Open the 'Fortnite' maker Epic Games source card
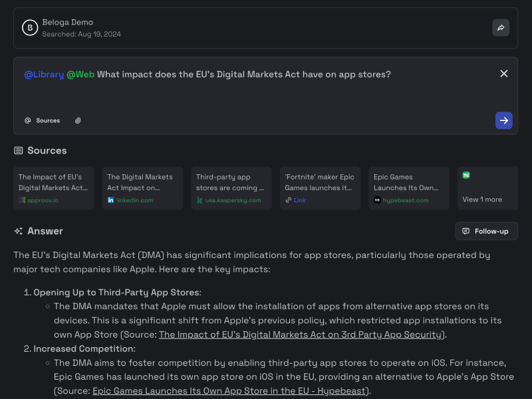Screen dimensions: 532x399 pyautogui.click(x=321, y=188)
